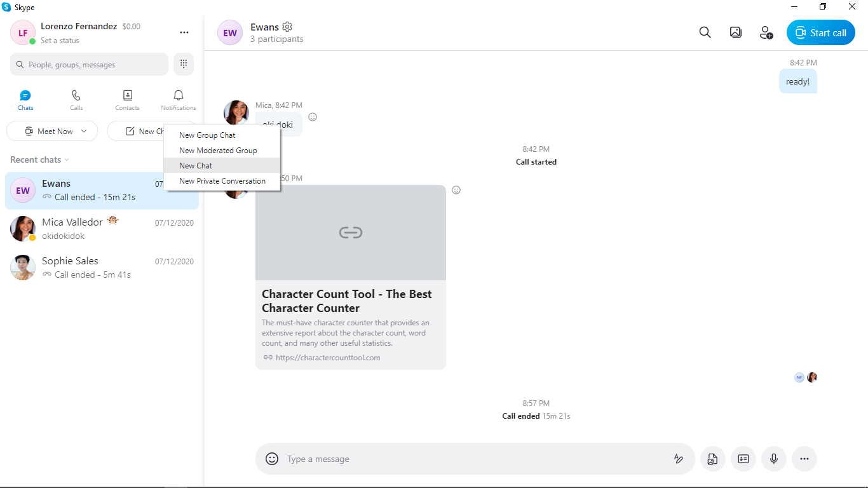Open the charactercounttool.com URL
This screenshot has height=488, width=868.
[328, 358]
